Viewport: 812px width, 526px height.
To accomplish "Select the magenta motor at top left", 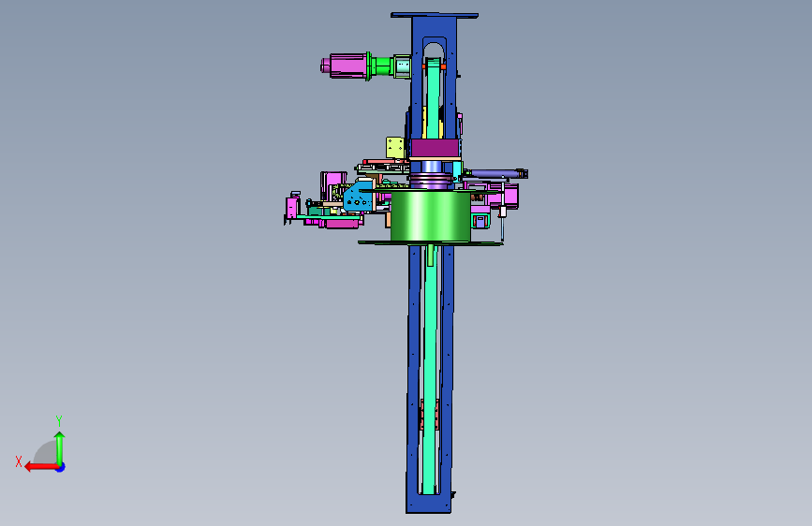I will point(346,66).
